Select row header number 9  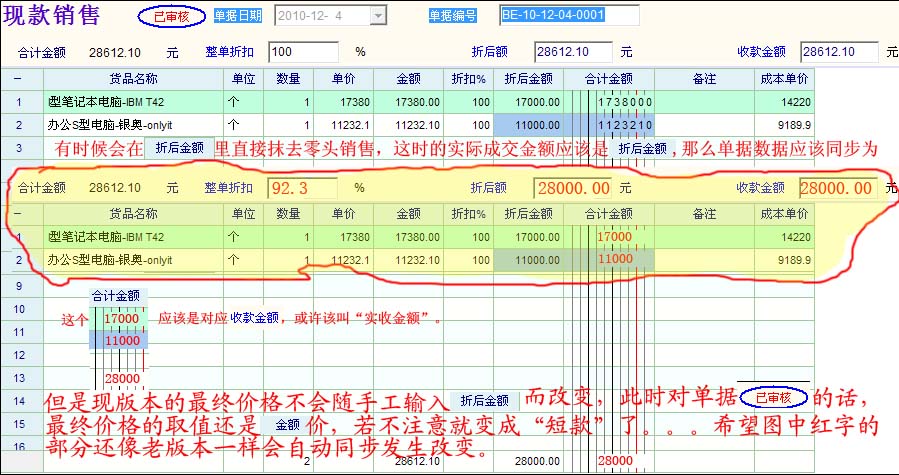[x=18, y=286]
